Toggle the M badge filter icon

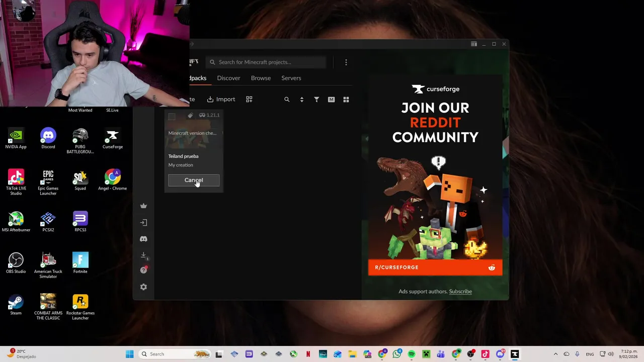point(331,100)
